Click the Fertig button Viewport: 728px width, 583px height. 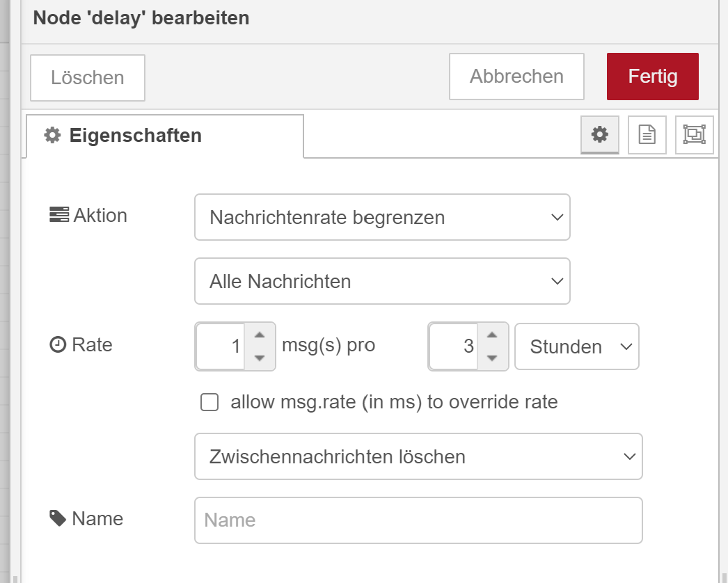pos(652,77)
